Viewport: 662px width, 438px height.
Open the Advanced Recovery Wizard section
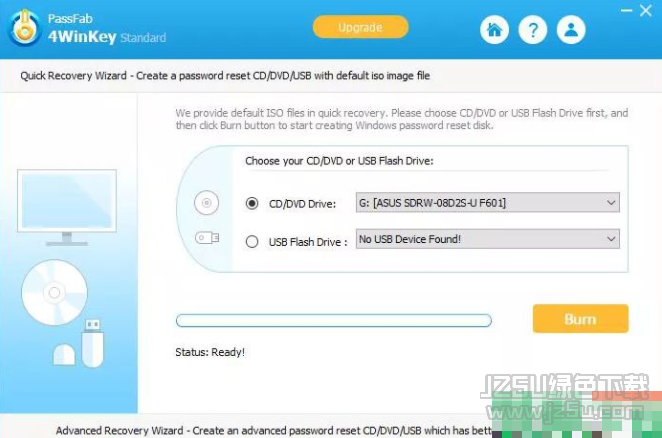274,430
